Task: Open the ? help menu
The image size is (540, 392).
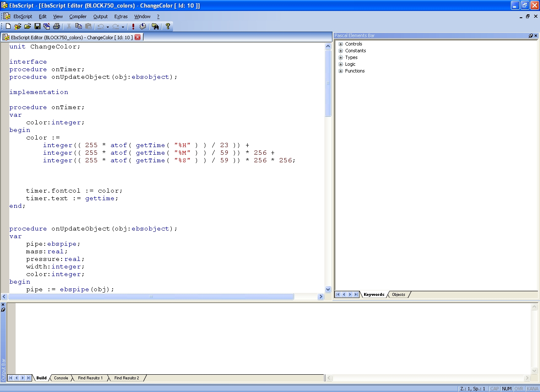Action: click(x=158, y=16)
